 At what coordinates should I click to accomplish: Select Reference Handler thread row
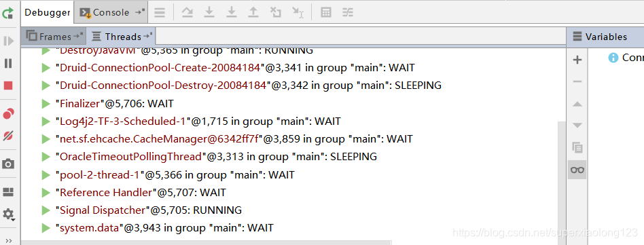coord(141,193)
